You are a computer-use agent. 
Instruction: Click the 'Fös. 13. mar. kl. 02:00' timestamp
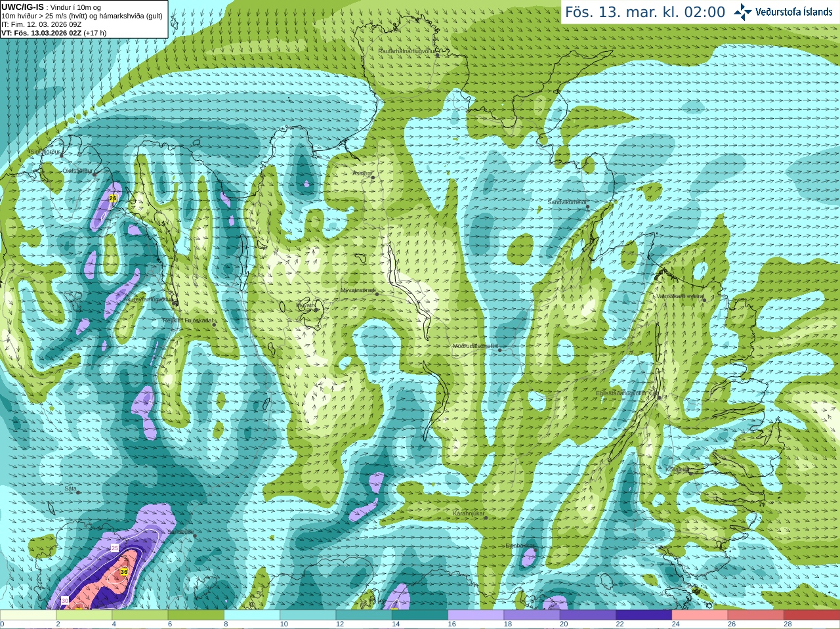point(645,12)
